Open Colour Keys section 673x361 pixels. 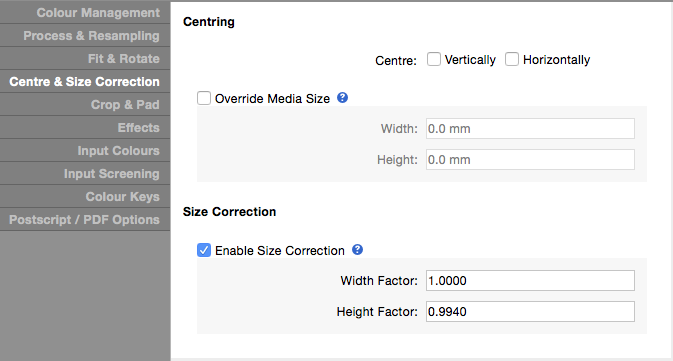pyautogui.click(x=85, y=197)
